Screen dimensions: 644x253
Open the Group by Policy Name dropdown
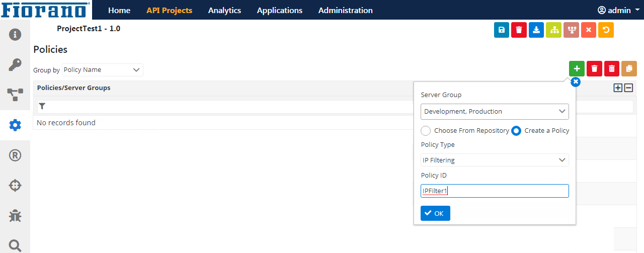[103, 70]
